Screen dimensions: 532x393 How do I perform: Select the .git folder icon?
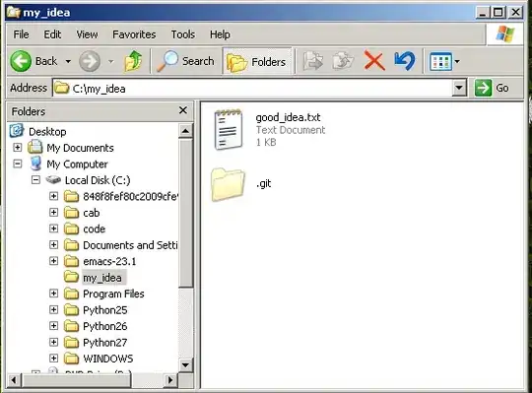[228, 184]
